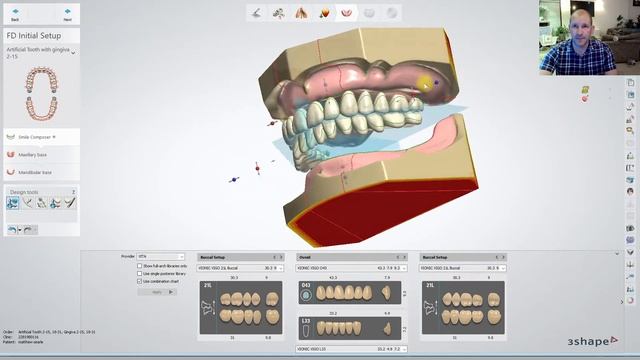Go back using the Back arrow
The width and height of the screenshot is (640, 360).
point(15,14)
